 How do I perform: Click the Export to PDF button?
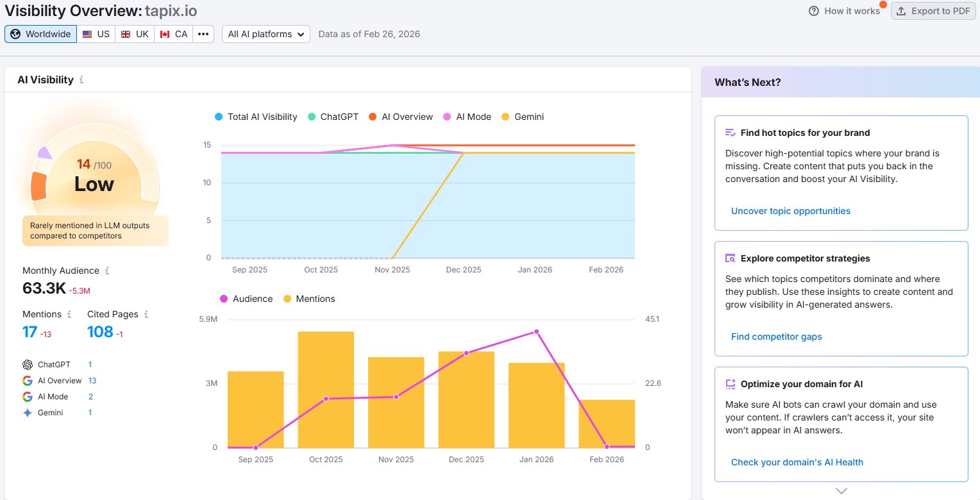[x=934, y=11]
